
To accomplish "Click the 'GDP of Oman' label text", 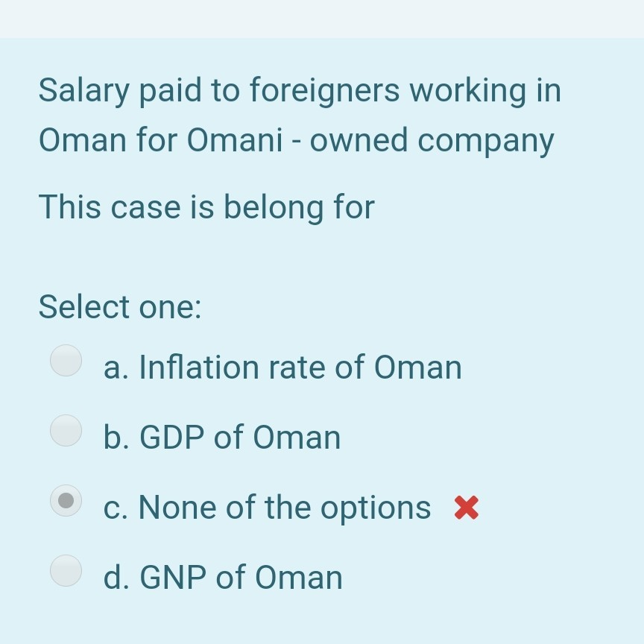I will pyautogui.click(x=222, y=437).
